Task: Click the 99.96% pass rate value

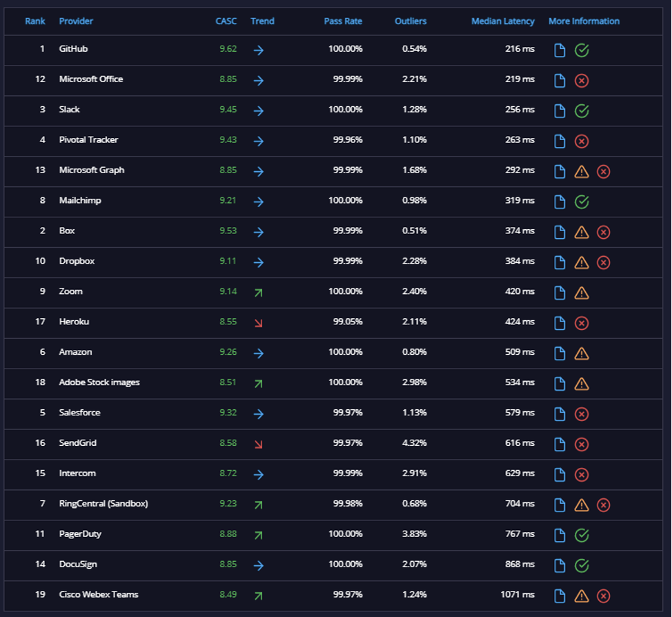Action: click(x=348, y=140)
